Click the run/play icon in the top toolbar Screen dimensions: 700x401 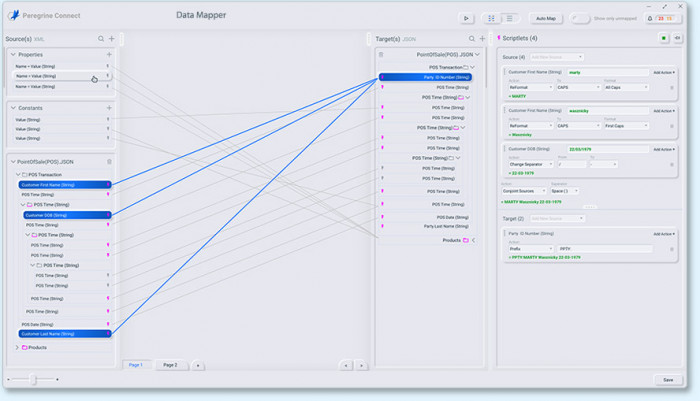(466, 18)
